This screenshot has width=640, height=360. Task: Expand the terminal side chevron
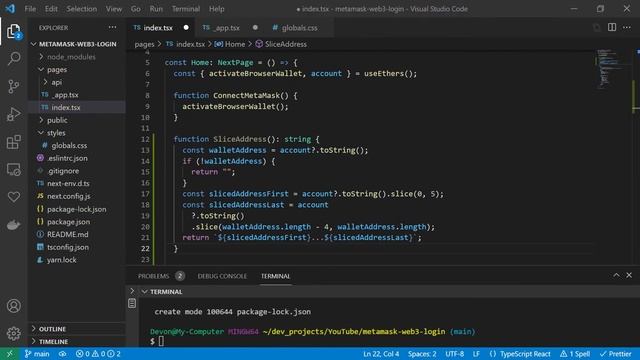point(132,291)
